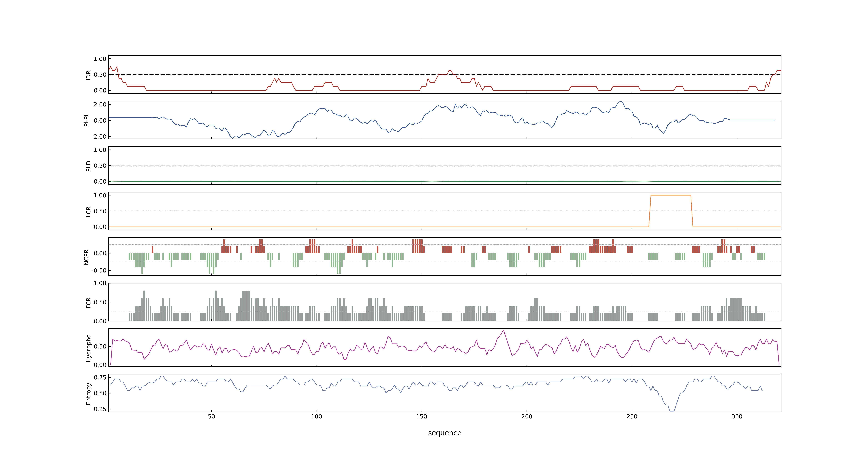
Task: Click the lowest point of Entropy dip
Action: [672, 411]
